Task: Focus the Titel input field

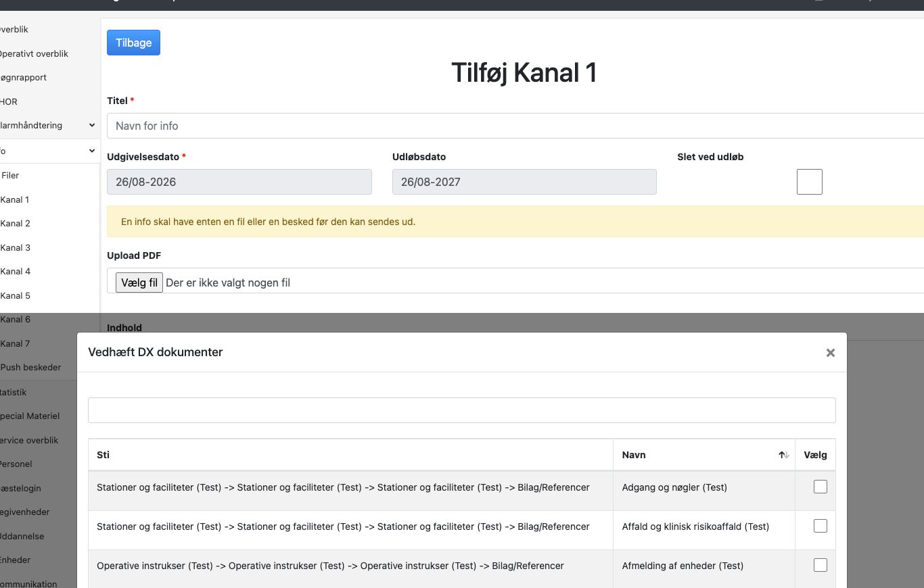Action: 515,126
